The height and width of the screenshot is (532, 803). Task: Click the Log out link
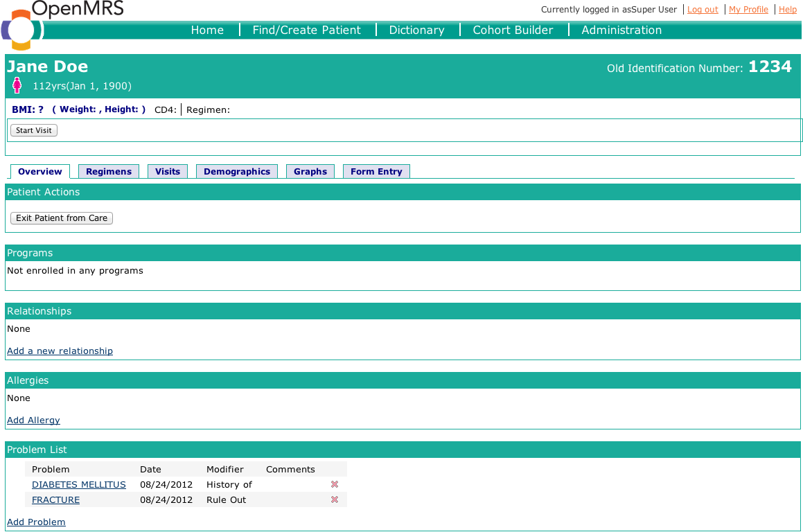click(x=703, y=10)
